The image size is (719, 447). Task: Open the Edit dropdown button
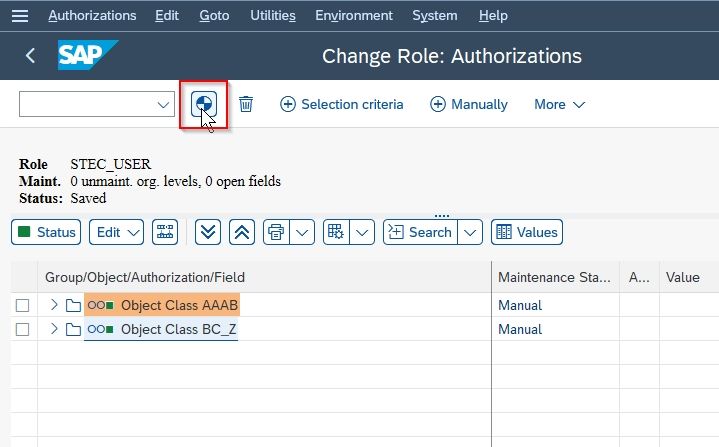pos(116,232)
